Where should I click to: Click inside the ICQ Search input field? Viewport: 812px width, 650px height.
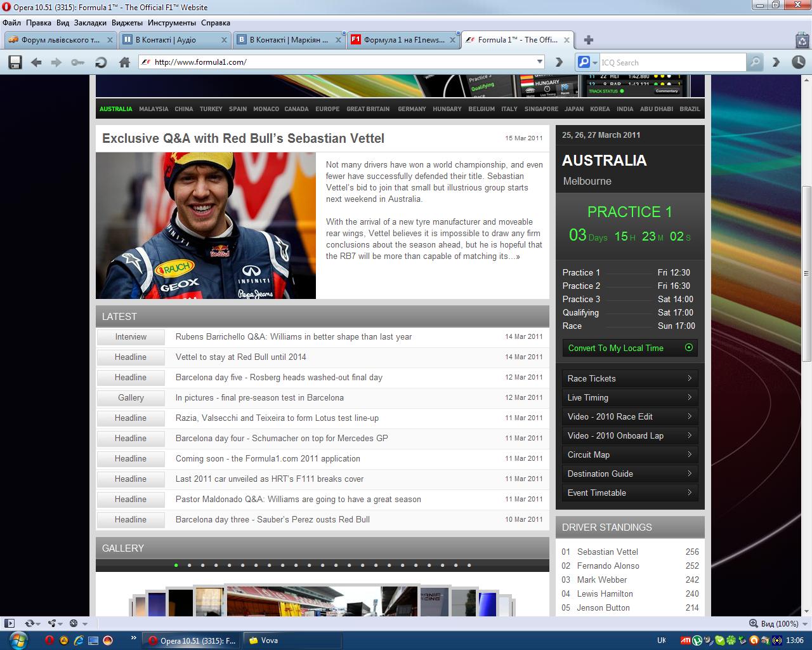[672, 62]
